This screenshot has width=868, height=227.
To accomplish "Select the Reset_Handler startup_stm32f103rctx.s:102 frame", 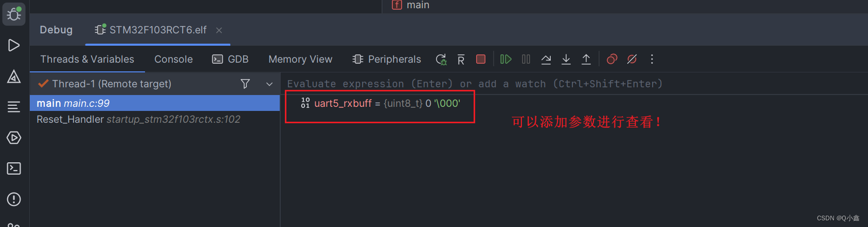I will (155, 119).
